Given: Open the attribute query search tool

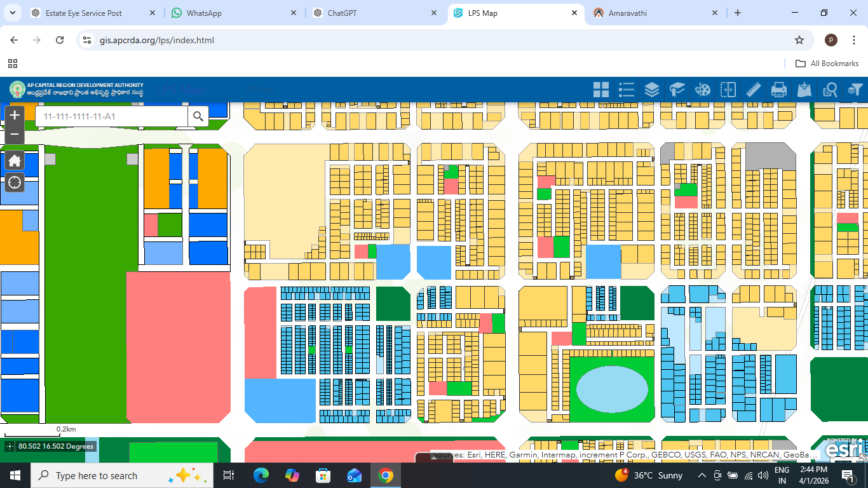Looking at the screenshot, I should coord(829,90).
